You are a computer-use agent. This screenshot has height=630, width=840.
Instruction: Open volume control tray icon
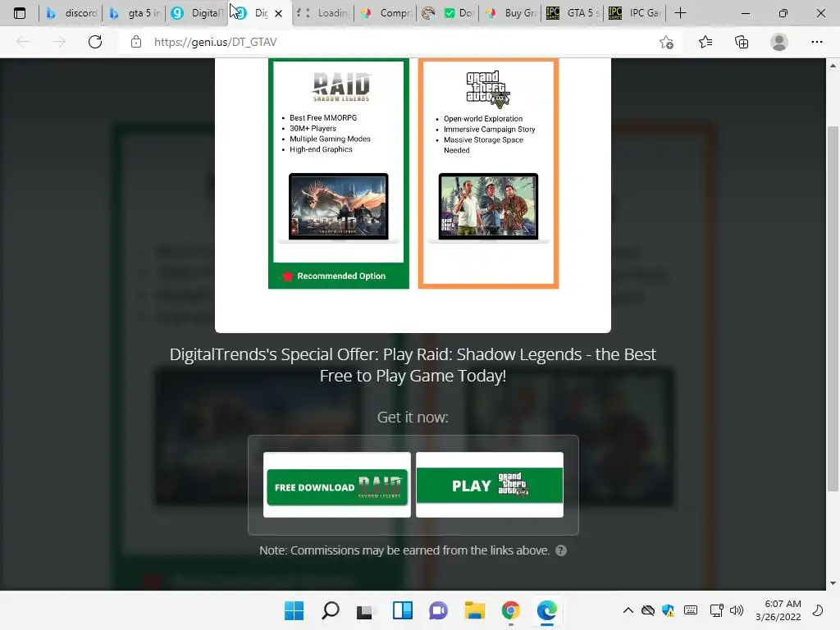coord(737,610)
